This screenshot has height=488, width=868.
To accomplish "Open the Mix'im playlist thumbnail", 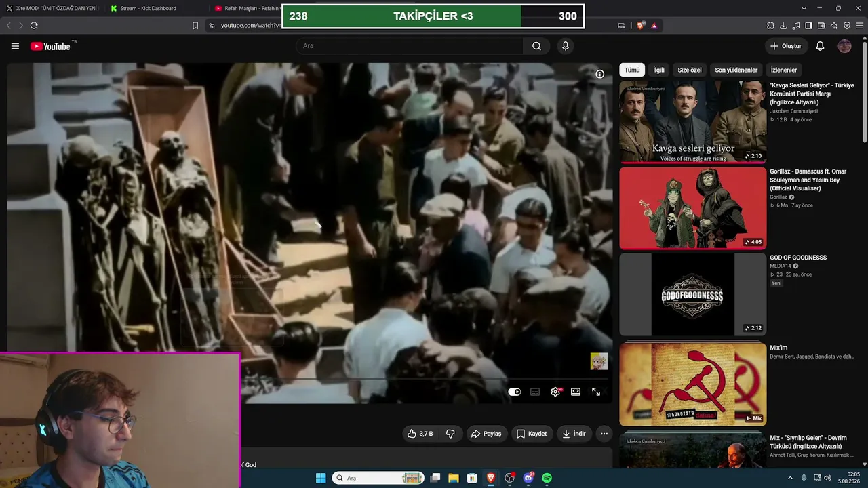I will (x=692, y=384).
